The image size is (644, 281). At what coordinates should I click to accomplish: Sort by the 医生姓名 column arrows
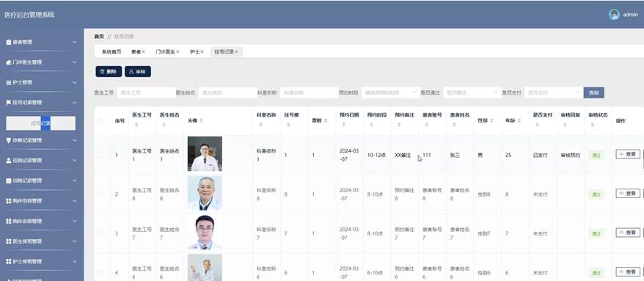pos(164,125)
